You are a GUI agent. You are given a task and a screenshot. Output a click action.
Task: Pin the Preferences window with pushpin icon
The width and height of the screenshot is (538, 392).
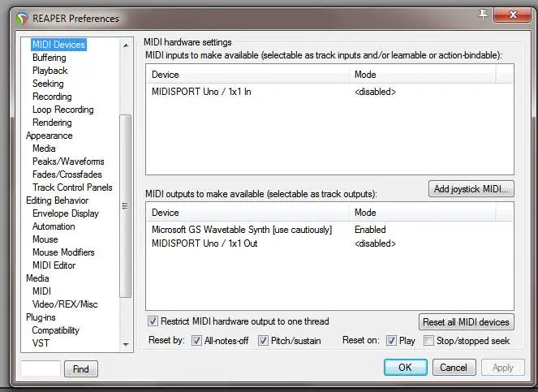(483, 15)
